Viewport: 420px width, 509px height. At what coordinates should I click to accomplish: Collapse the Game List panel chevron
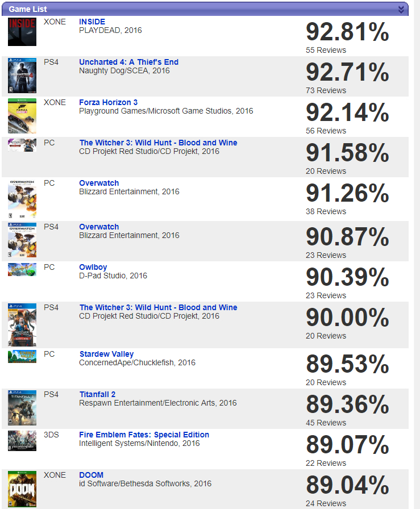(x=401, y=9)
